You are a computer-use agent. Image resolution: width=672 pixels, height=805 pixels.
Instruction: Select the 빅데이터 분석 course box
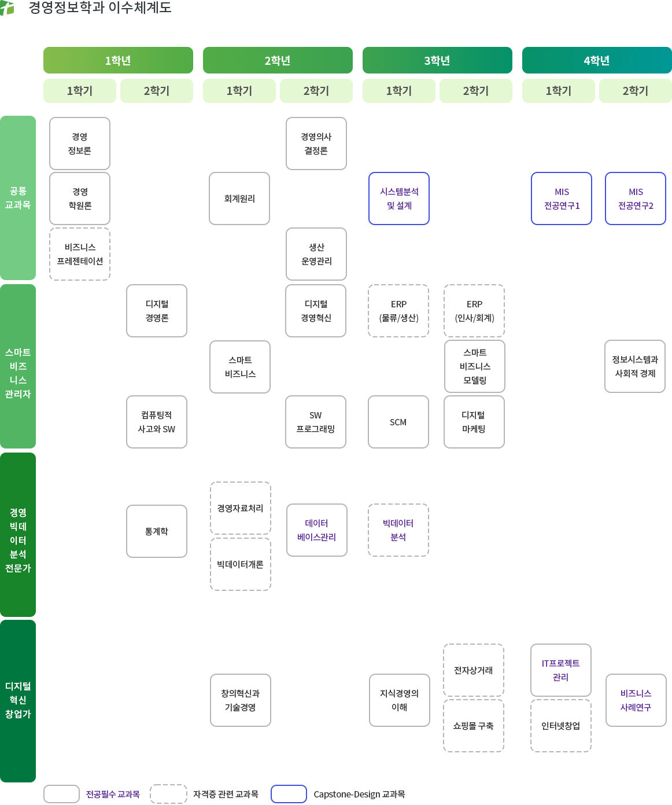(398, 530)
